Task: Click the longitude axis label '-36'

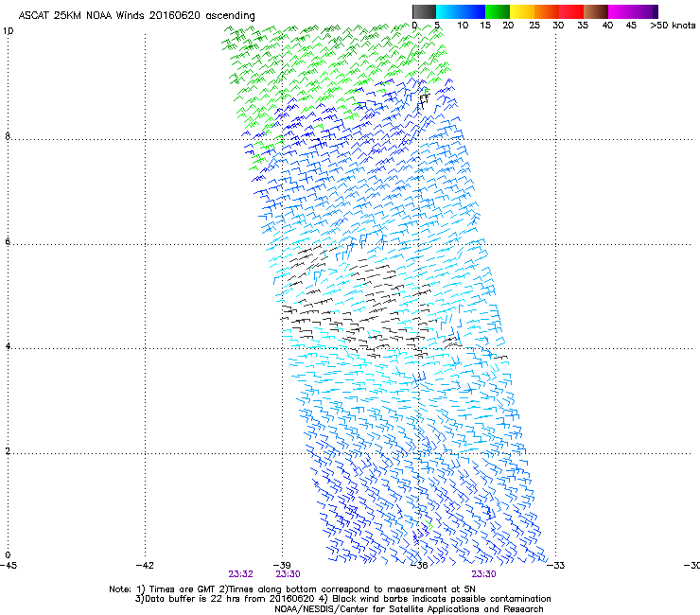Action: tap(419, 566)
